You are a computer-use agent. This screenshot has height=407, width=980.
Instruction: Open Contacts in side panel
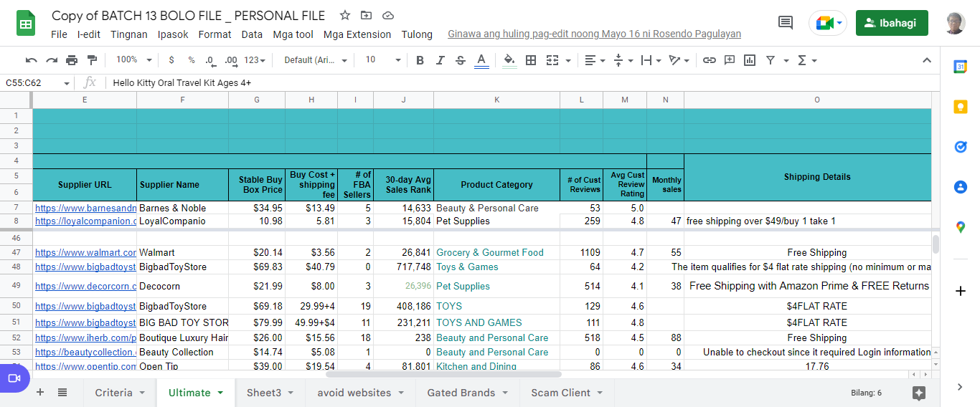961,187
